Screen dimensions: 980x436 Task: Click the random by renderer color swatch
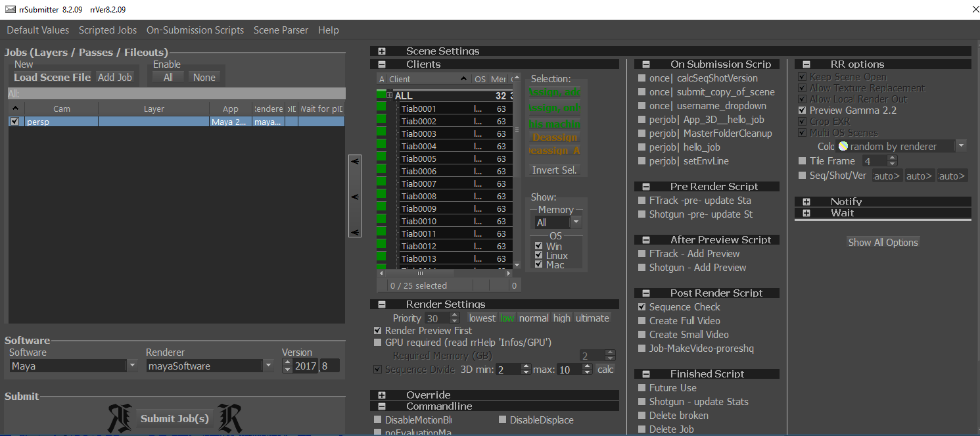(x=843, y=146)
